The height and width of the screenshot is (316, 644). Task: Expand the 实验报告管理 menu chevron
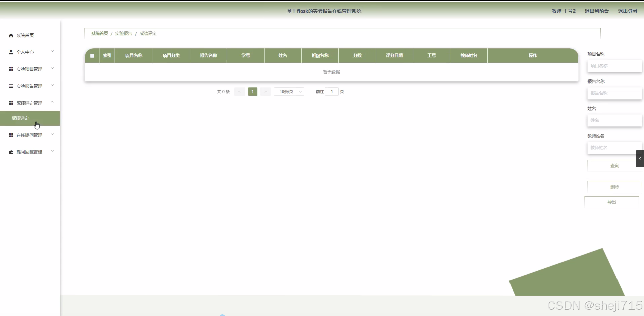[52, 85]
